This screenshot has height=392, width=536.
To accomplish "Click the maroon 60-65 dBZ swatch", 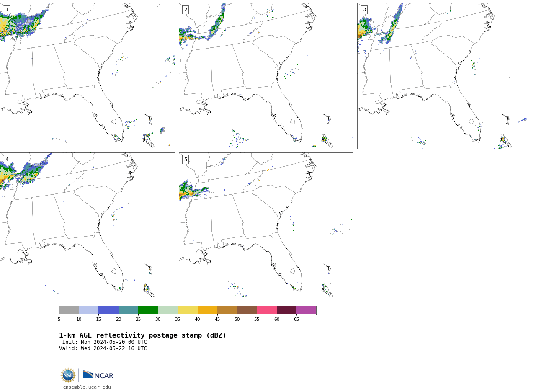I will click(x=286, y=310).
